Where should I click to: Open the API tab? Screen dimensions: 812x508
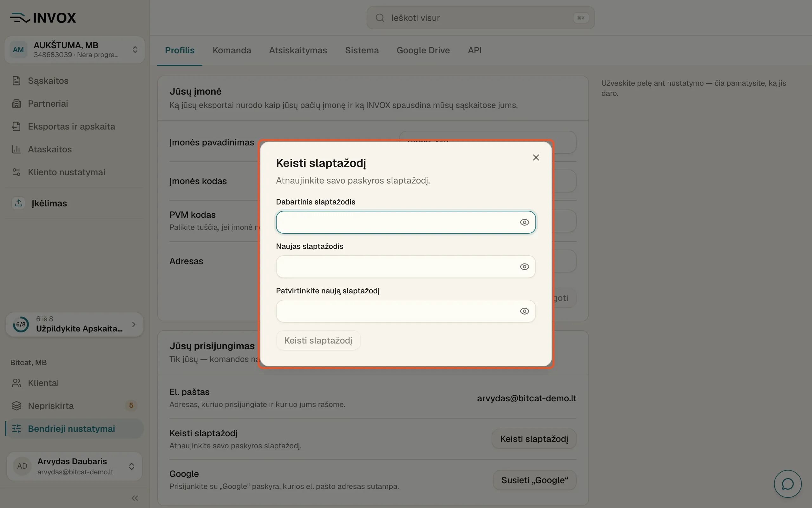coord(475,50)
